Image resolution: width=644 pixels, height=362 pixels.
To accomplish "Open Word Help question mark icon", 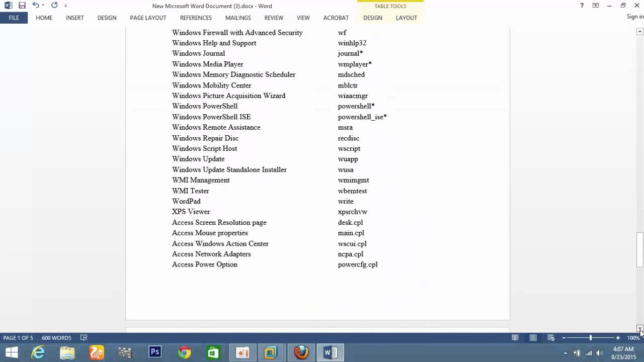I will coord(582,6).
